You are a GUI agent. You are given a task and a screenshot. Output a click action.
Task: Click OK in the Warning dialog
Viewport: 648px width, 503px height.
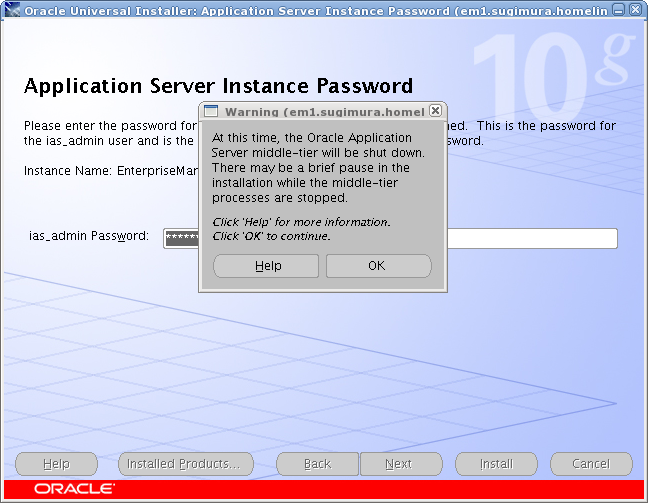click(x=379, y=266)
